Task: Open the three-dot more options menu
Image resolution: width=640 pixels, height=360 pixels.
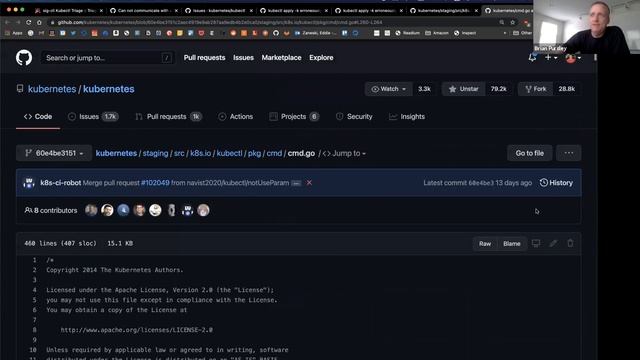Action: pyautogui.click(x=569, y=153)
